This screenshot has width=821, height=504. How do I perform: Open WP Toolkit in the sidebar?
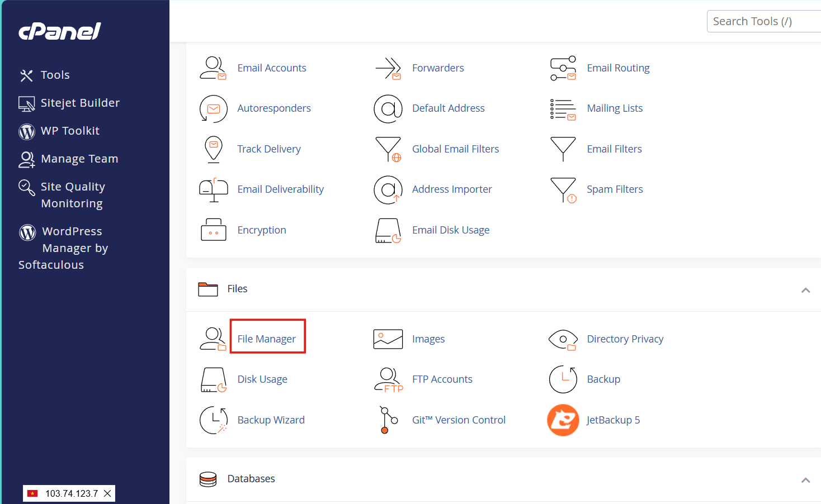click(70, 131)
